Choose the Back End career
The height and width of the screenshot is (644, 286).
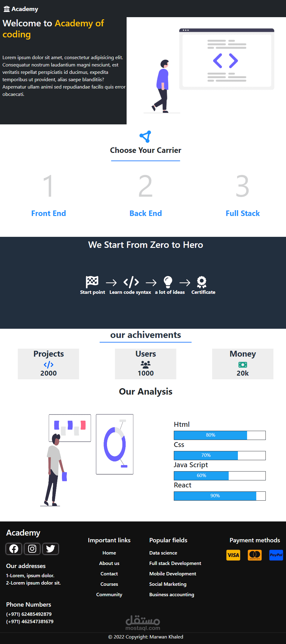tap(146, 214)
